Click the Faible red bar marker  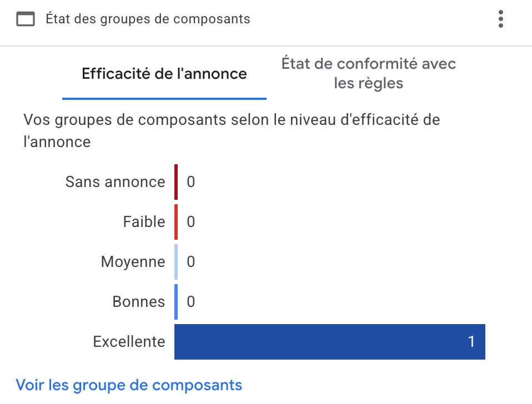pyautogui.click(x=176, y=222)
